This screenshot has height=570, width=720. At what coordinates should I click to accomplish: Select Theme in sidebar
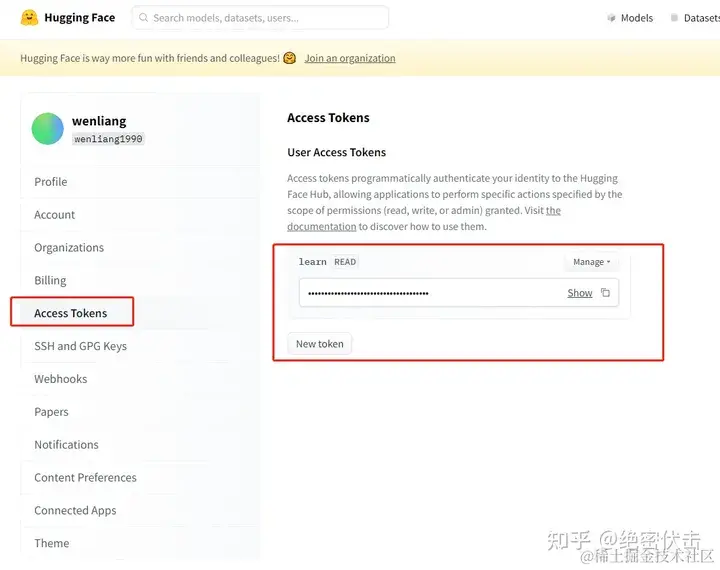click(x=52, y=543)
